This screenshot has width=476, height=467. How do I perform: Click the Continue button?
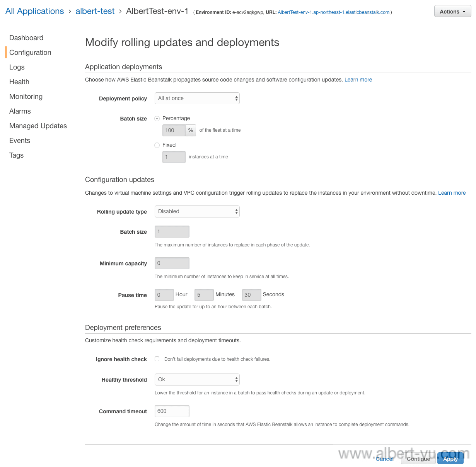click(418, 459)
